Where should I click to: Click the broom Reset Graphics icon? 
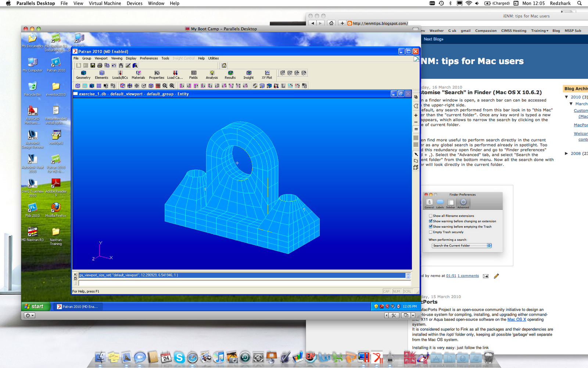tap(128, 65)
